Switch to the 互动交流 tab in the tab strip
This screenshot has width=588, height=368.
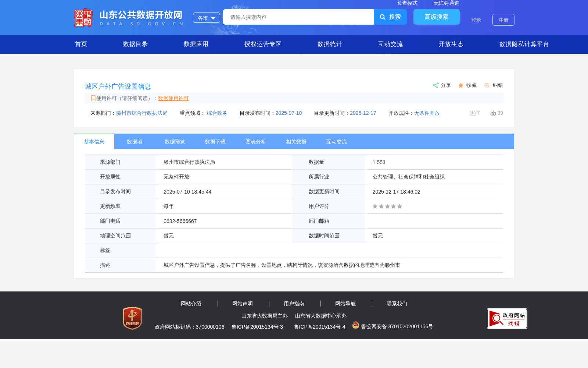click(x=337, y=142)
